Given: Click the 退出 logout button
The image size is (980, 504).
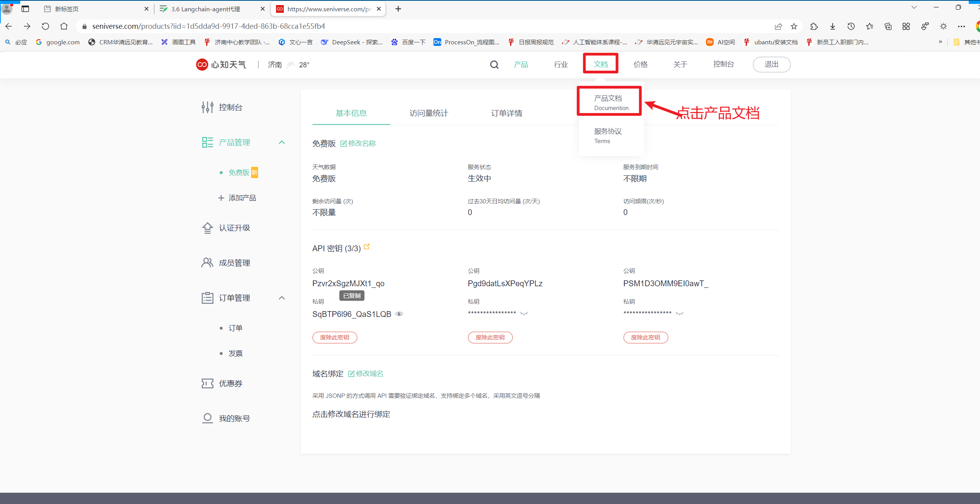Looking at the screenshot, I should (771, 65).
